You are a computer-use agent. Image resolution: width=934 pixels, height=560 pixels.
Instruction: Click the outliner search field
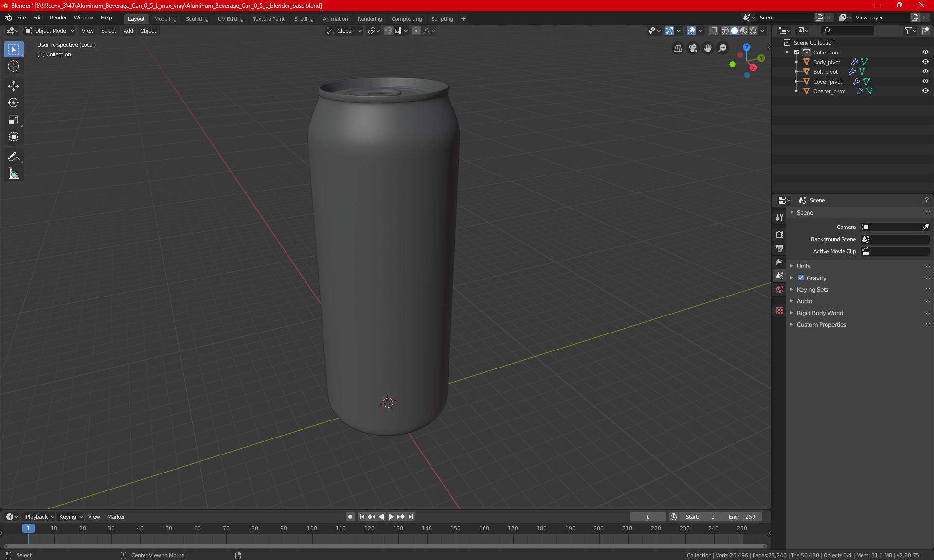click(847, 31)
